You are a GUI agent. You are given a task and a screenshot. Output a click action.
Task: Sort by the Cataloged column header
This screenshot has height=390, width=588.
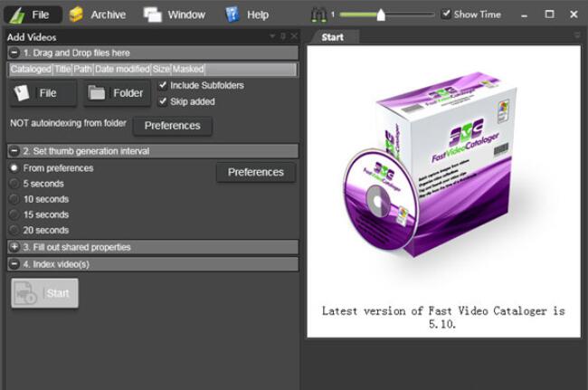click(x=31, y=69)
